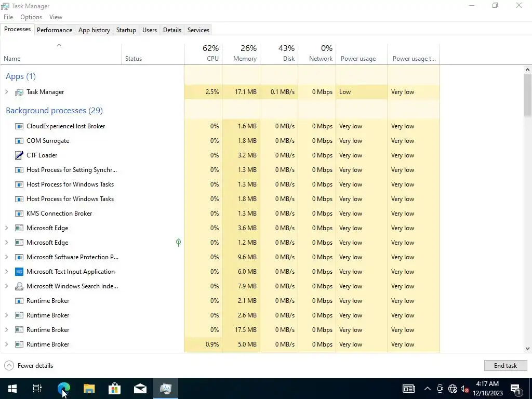The height and width of the screenshot is (399, 532).
Task: Expand the Microsoft Text Input Application row
Action: tap(6, 272)
